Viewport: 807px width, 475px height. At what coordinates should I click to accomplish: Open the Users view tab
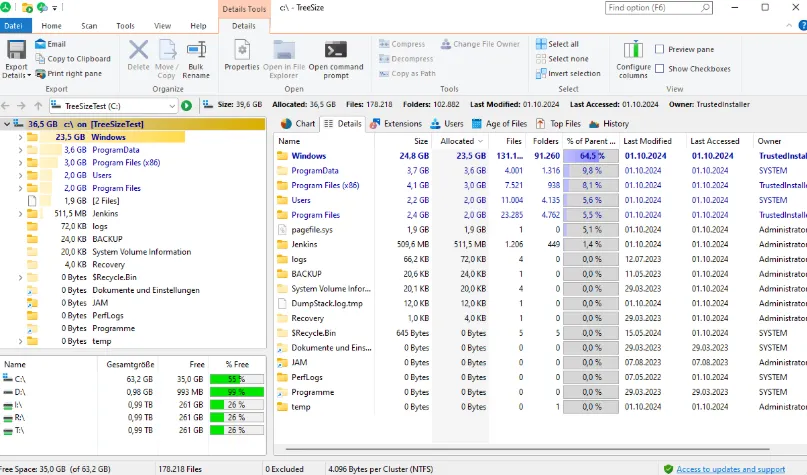[447, 124]
